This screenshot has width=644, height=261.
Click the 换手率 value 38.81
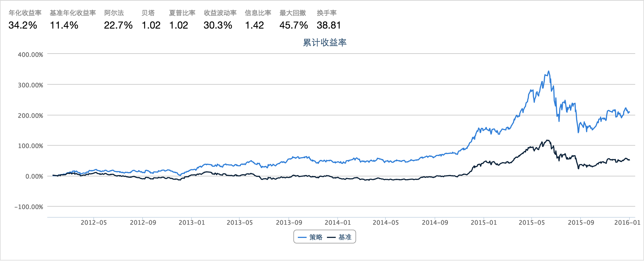point(329,25)
